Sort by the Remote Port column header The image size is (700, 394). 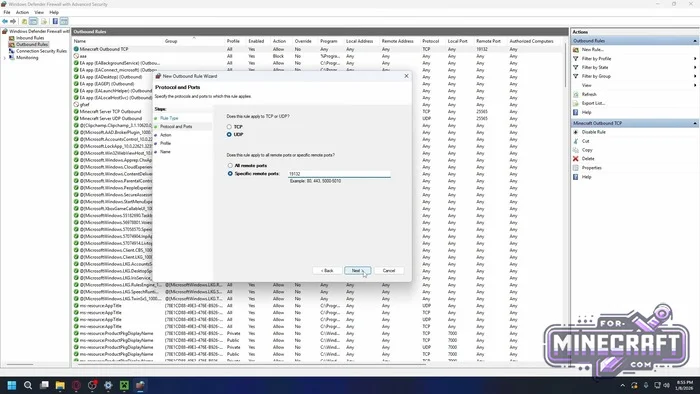click(x=488, y=41)
